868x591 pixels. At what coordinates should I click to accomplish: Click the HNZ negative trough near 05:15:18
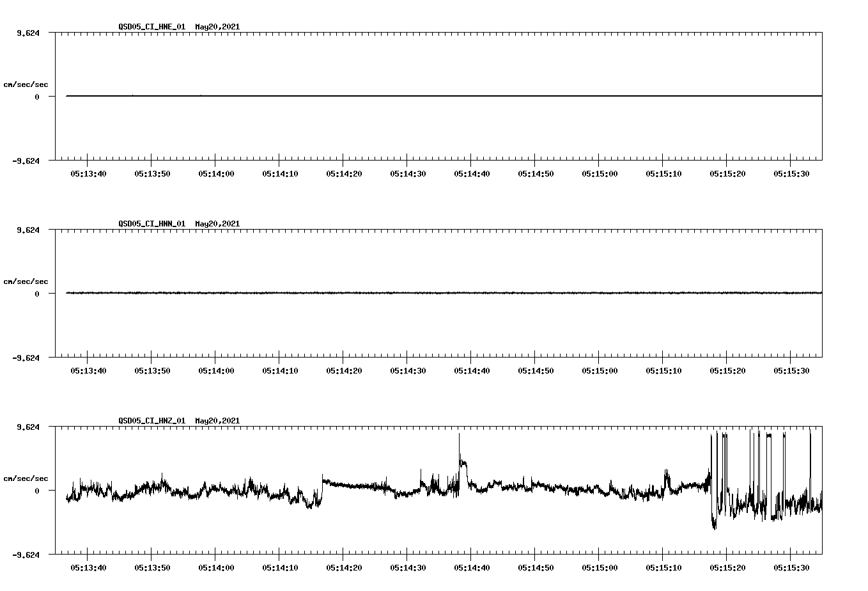(714, 521)
